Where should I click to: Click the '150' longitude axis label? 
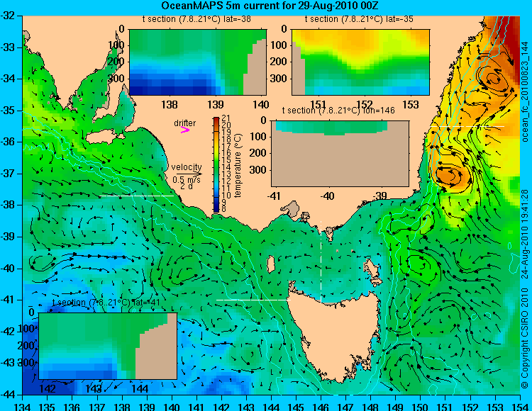point(421,406)
